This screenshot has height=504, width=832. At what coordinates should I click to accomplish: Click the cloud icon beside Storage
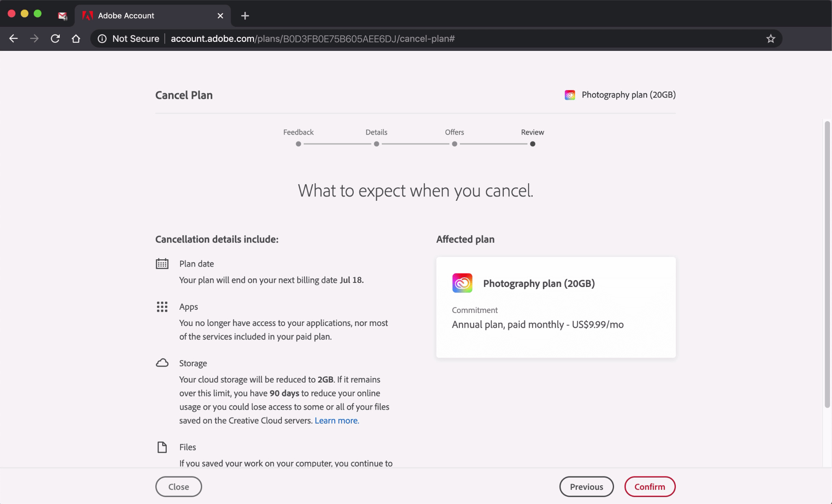tap(162, 363)
